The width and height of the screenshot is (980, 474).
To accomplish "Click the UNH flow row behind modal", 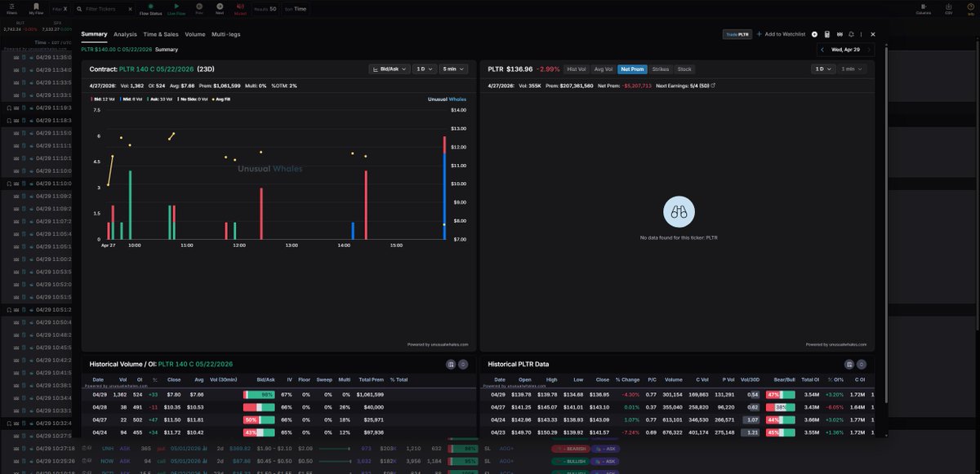I will coord(490,449).
